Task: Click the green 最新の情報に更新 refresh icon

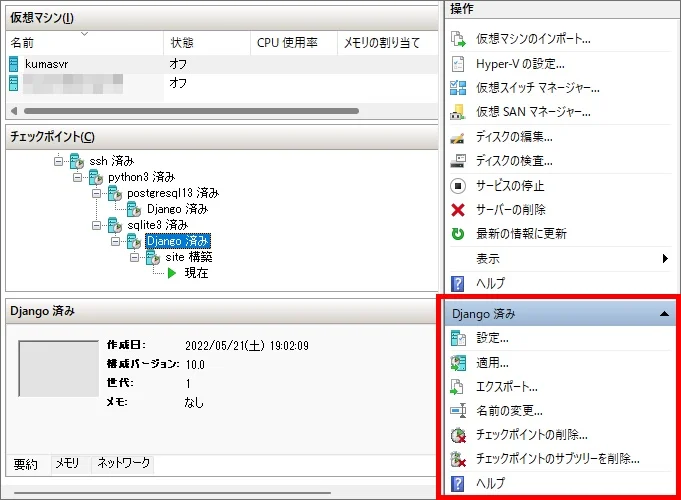Action: click(459, 234)
